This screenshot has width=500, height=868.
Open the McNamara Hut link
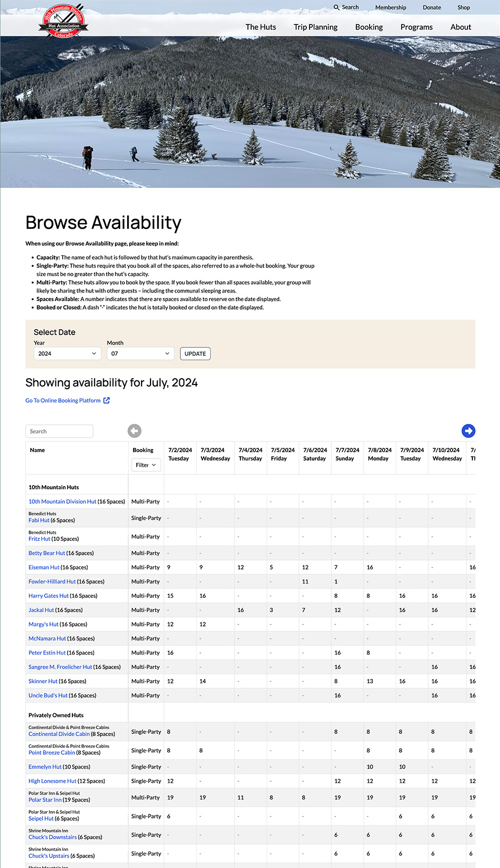pyautogui.click(x=47, y=639)
